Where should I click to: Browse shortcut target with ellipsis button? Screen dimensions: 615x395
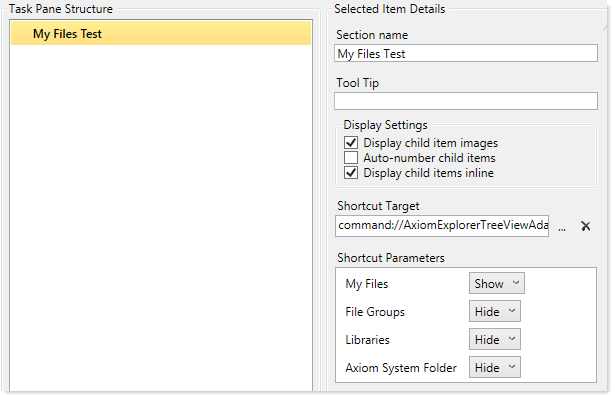coord(562,228)
